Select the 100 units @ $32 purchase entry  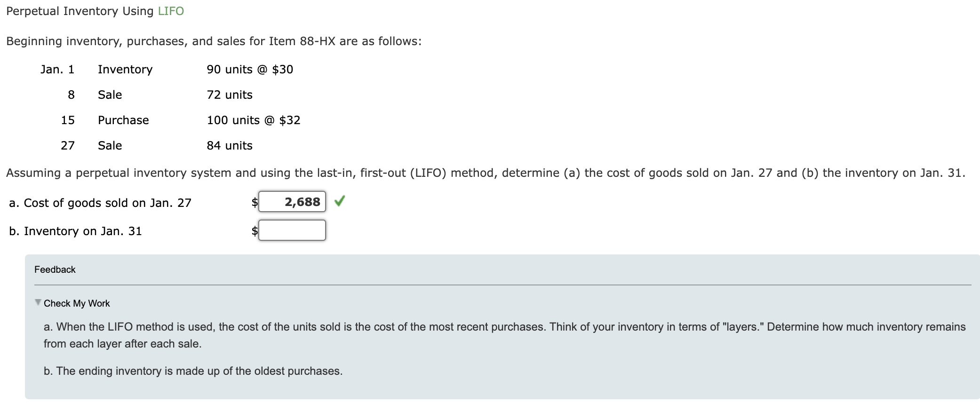[254, 120]
